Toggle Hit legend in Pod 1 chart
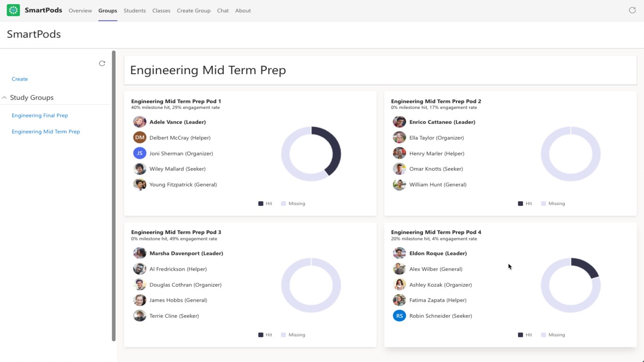This screenshot has height=362, width=644. [265, 204]
